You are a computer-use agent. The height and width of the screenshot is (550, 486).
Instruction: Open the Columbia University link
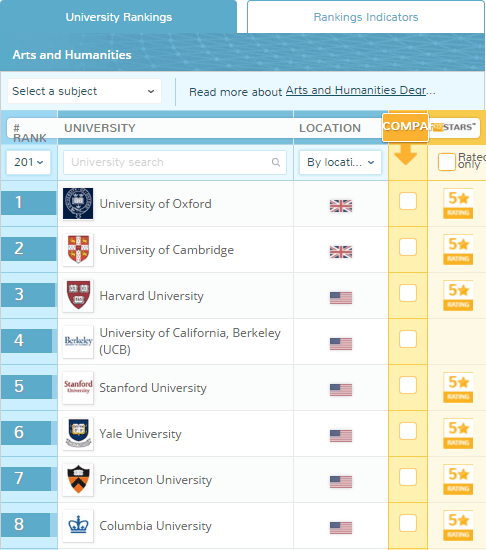click(155, 525)
